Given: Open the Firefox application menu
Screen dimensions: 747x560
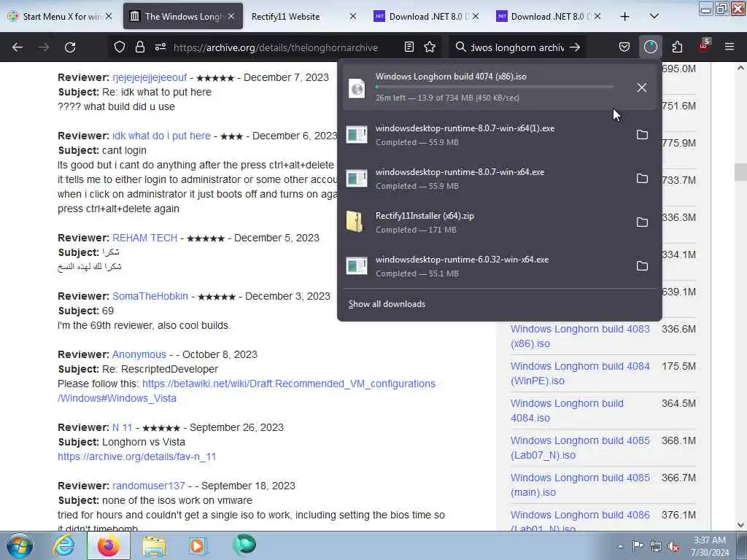Looking at the screenshot, I should 729,47.
